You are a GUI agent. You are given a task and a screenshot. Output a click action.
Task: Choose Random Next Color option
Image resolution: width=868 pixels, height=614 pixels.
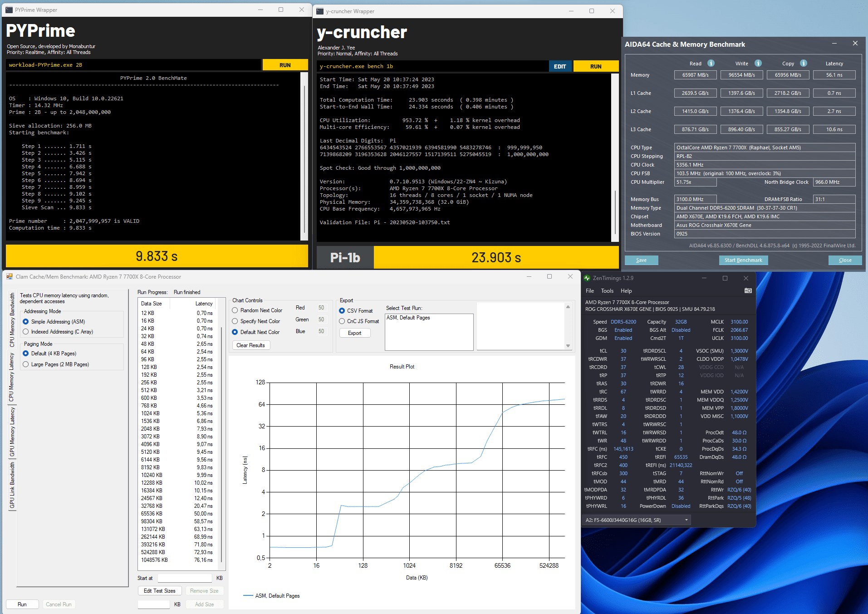click(x=235, y=310)
